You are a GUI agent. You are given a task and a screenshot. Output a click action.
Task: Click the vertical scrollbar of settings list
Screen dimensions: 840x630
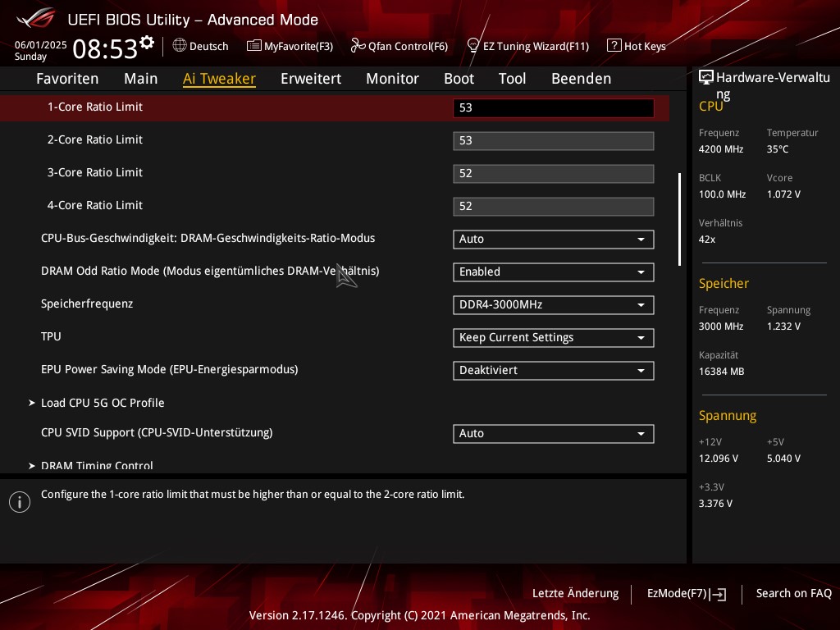(x=679, y=219)
